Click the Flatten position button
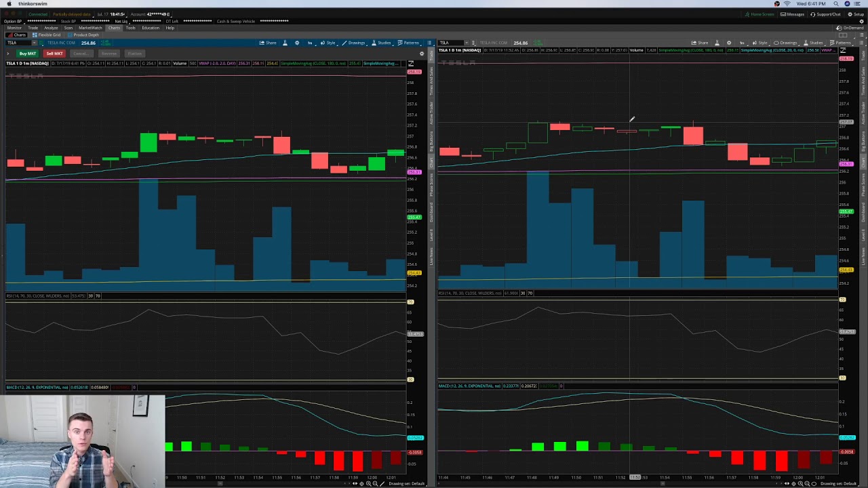This screenshot has height=488, width=868. (135, 54)
